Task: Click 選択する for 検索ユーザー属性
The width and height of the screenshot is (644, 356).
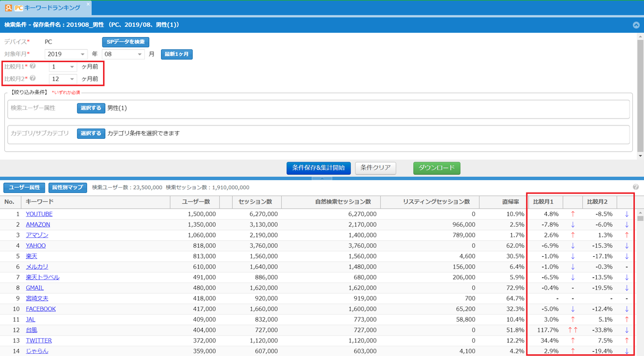Action: point(91,108)
